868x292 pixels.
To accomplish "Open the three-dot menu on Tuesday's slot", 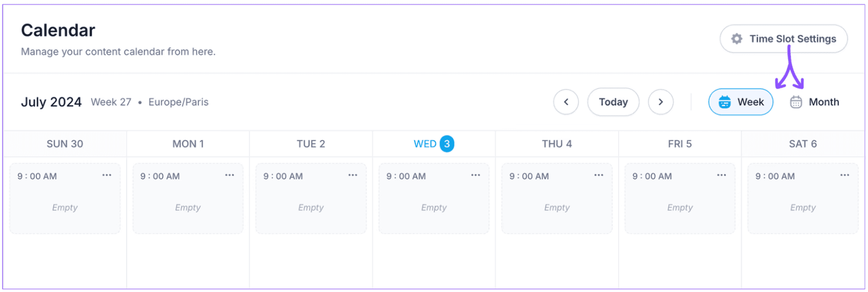I will click(x=353, y=175).
